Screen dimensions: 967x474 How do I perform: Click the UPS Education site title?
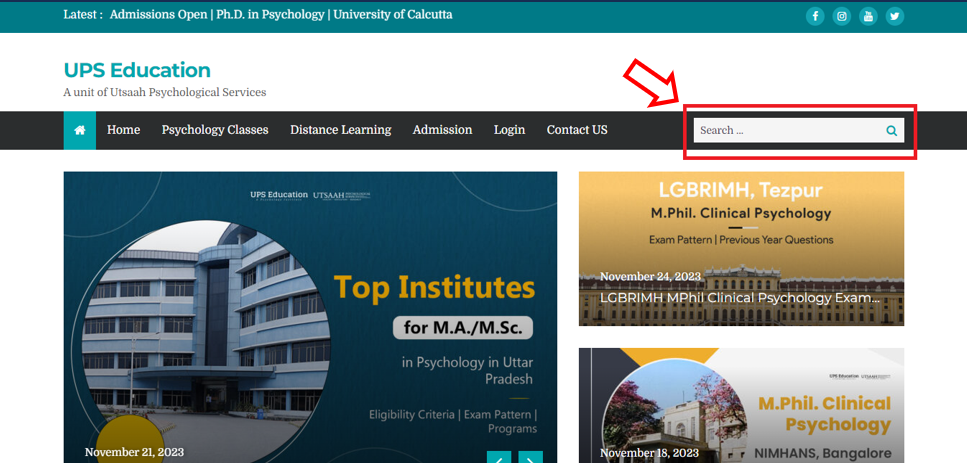click(137, 70)
